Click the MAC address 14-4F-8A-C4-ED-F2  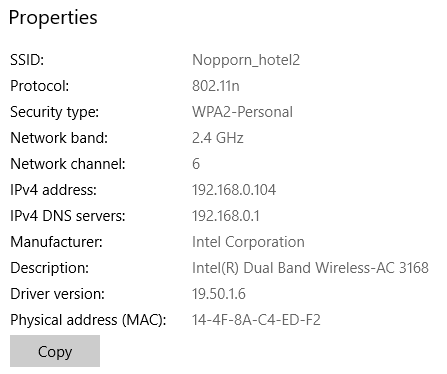tap(256, 320)
